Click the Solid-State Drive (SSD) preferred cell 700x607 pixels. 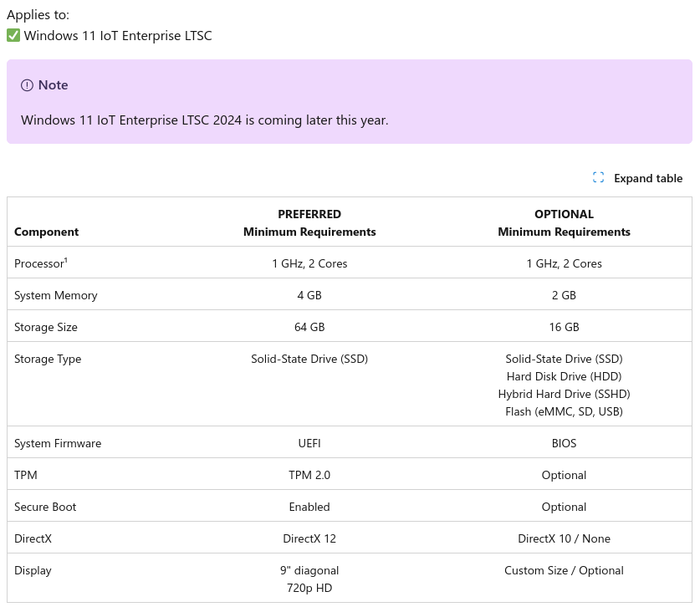[309, 359]
